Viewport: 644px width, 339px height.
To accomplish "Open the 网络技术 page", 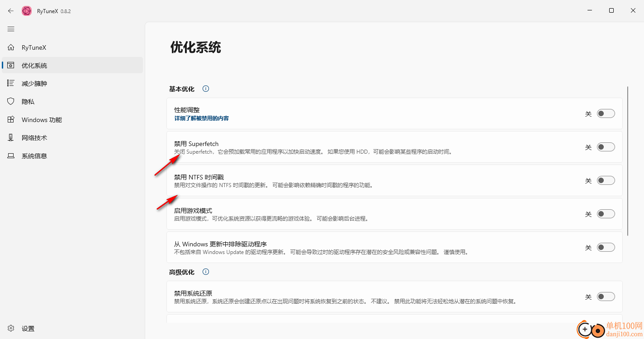I will 72,138.
